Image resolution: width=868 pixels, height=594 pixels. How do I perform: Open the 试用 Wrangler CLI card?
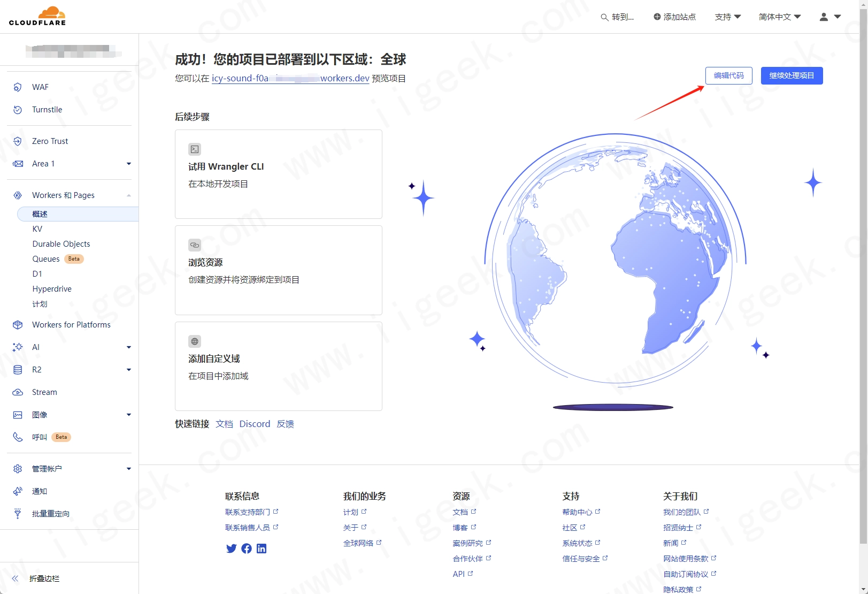[279, 174]
